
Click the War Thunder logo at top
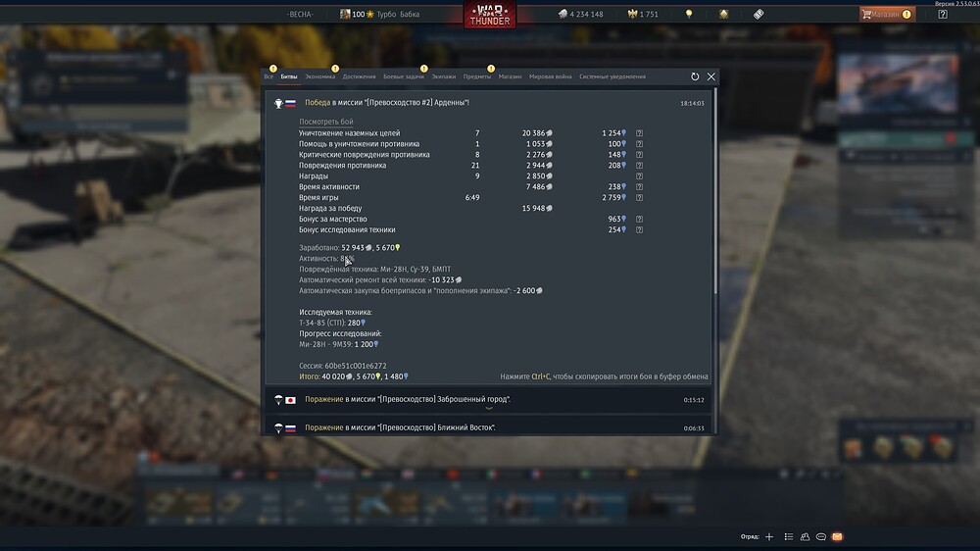[x=489, y=15]
